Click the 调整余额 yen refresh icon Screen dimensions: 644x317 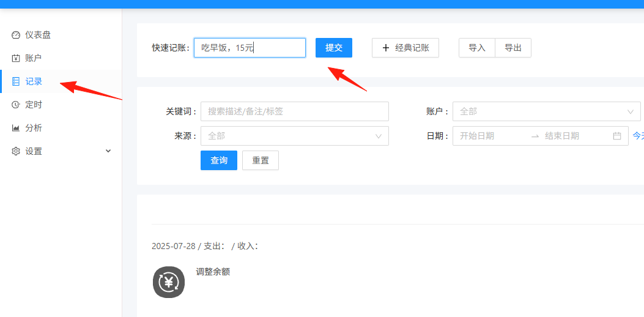click(169, 282)
